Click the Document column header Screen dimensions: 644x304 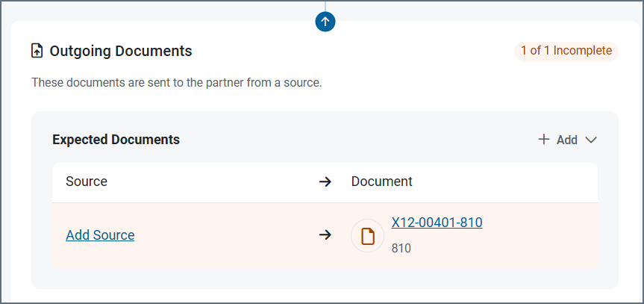tap(381, 182)
